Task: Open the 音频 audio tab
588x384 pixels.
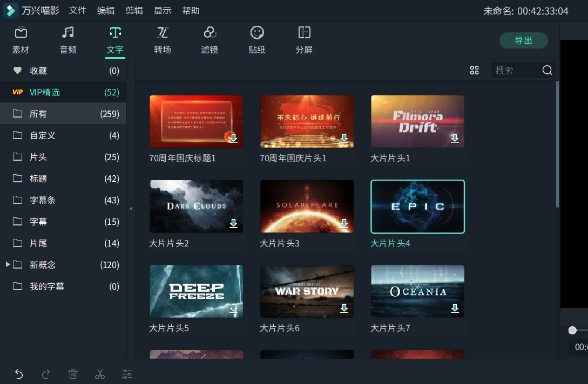Action: point(68,40)
